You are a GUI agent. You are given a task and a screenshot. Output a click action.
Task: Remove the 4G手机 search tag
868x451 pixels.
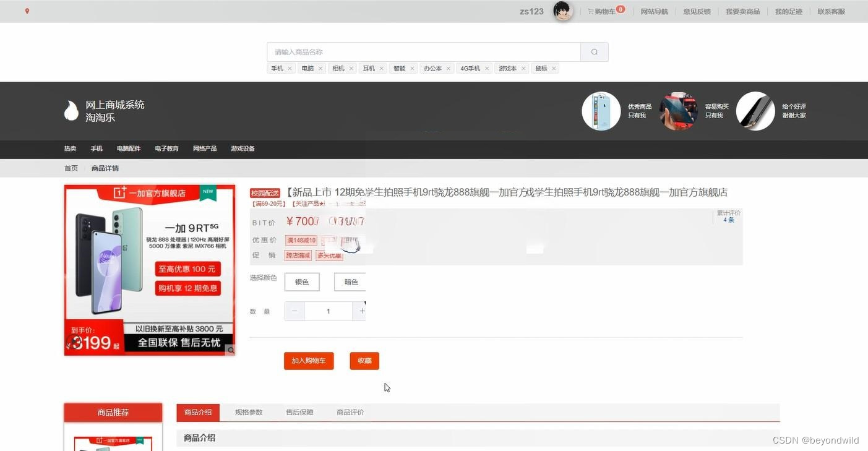click(487, 69)
